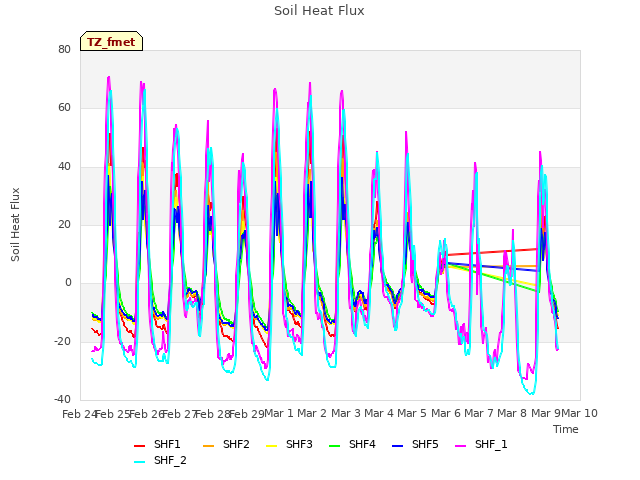Toggle the SHF2 legend entry
This screenshot has height=480, width=640.
pos(226,444)
